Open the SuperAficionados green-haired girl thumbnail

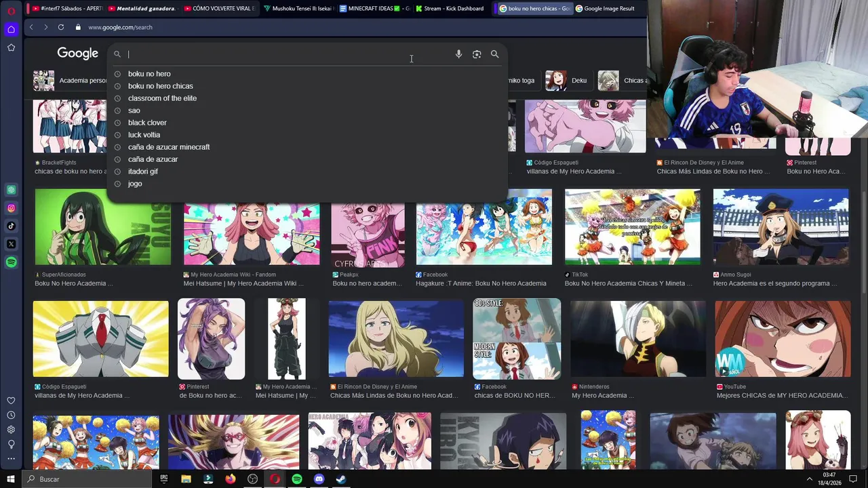[x=103, y=227]
